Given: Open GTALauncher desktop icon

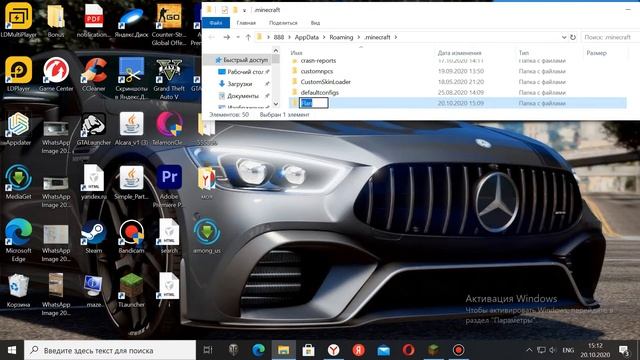Looking at the screenshot, I should [x=94, y=129].
